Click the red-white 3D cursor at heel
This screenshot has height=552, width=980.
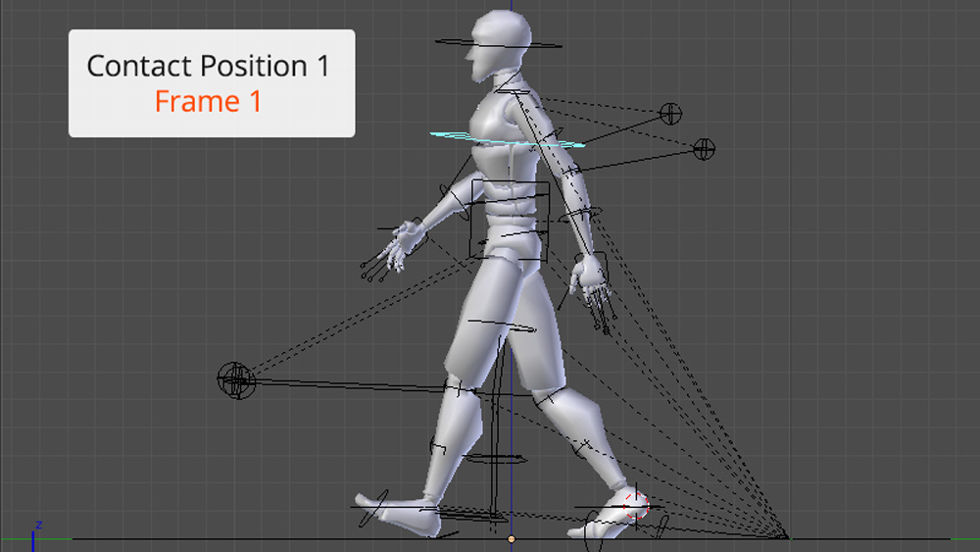636,506
